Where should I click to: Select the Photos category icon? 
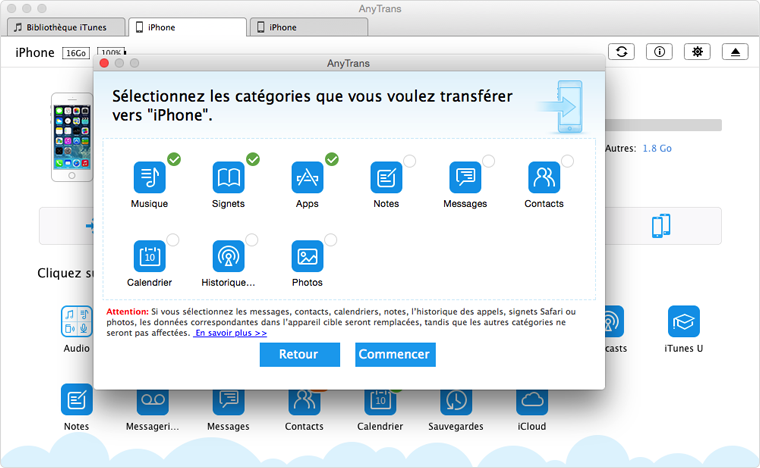[307, 256]
